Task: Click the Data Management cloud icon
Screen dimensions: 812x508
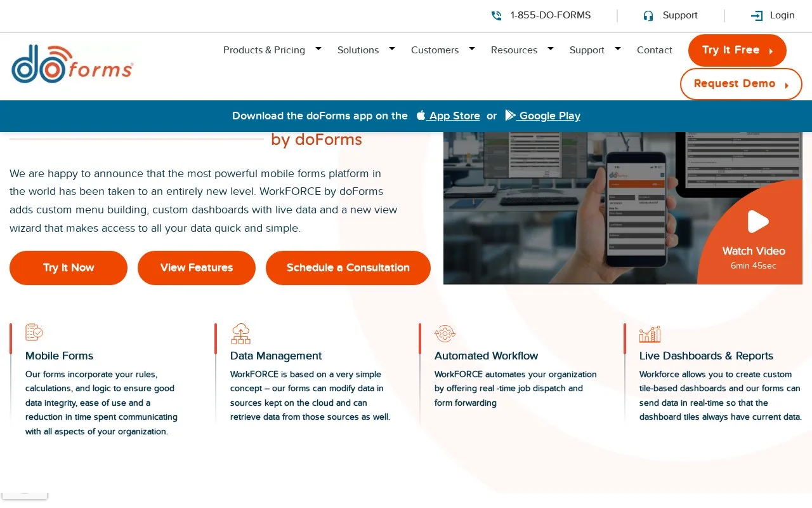Action: 240,333
